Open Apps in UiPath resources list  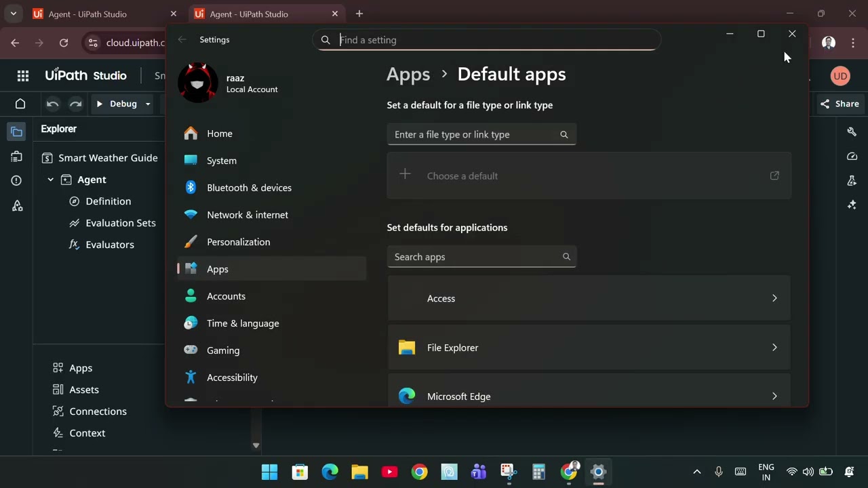point(73,368)
